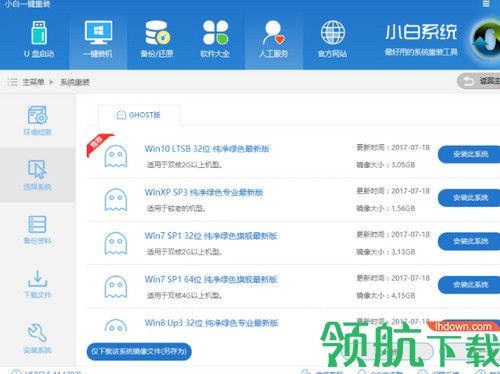500x374 pixels.
Task: Click the 适用于较老的机型 description text
Action: (176, 209)
